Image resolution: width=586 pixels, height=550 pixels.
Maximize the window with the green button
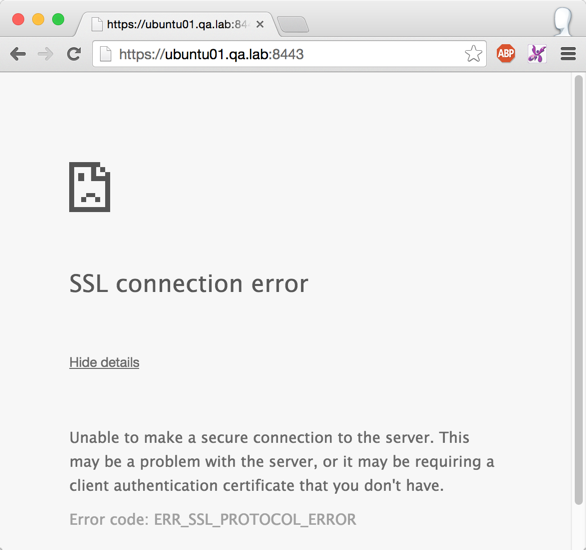point(58,19)
